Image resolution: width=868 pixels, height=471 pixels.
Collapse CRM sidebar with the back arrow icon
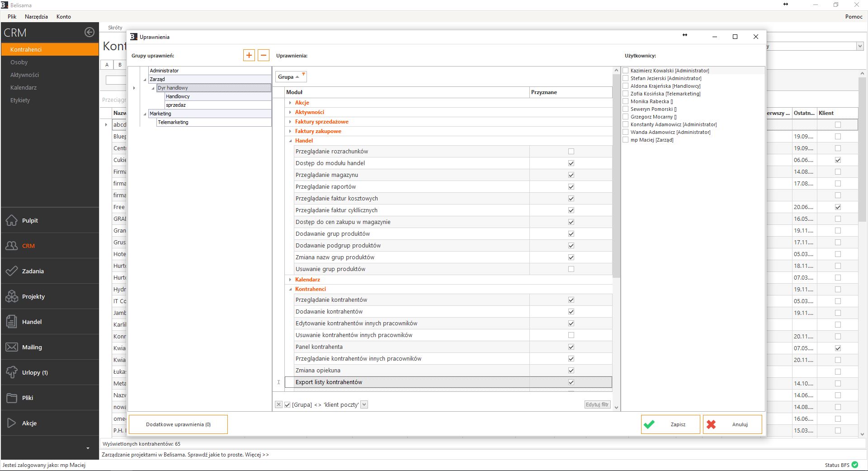coord(89,32)
